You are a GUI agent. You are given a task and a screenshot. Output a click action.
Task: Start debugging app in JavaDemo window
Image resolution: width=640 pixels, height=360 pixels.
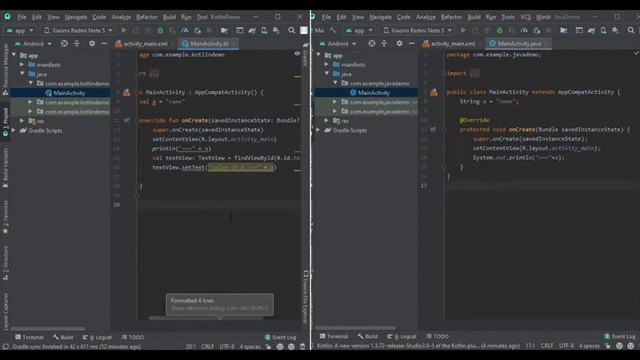500,31
